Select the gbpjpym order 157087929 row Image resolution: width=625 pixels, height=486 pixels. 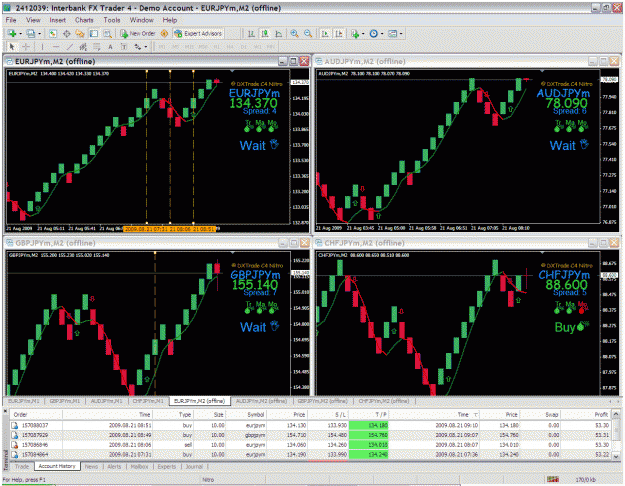[311, 435]
